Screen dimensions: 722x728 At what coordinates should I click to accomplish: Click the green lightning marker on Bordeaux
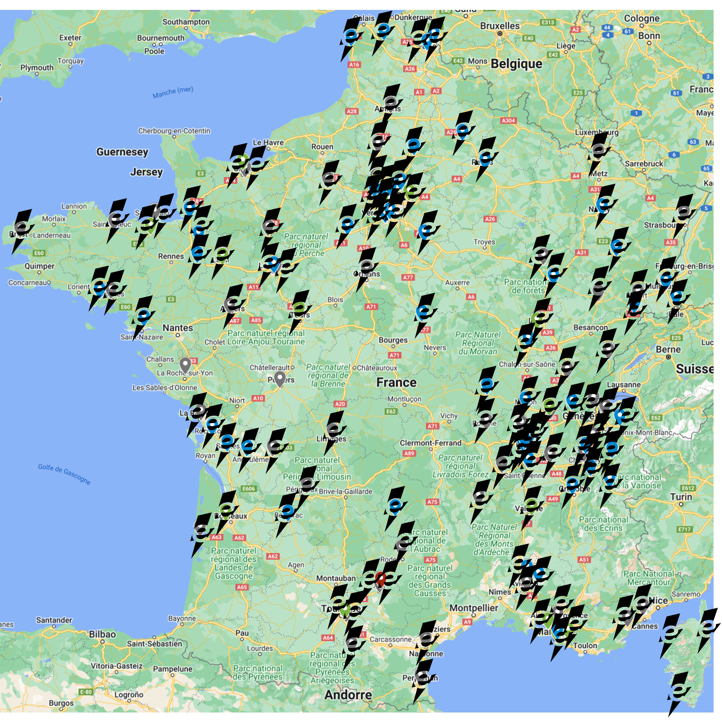(227, 513)
